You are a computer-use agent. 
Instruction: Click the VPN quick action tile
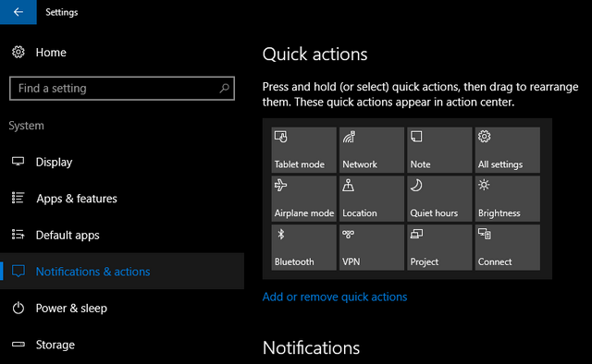pos(372,248)
